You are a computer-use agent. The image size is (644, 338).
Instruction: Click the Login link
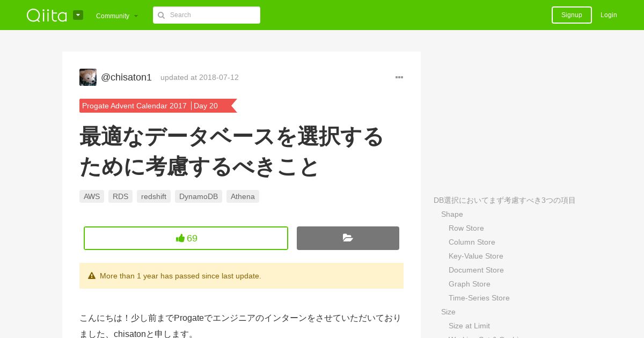609,15
